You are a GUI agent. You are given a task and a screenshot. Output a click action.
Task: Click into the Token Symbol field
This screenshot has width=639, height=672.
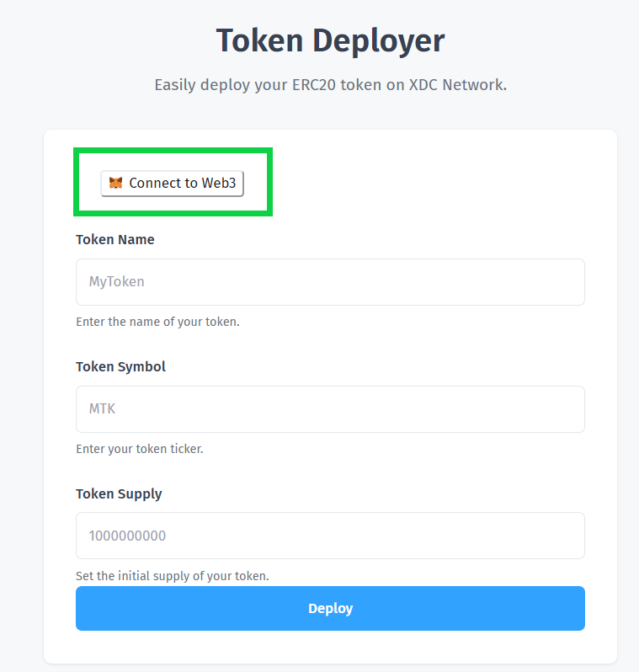(330, 409)
